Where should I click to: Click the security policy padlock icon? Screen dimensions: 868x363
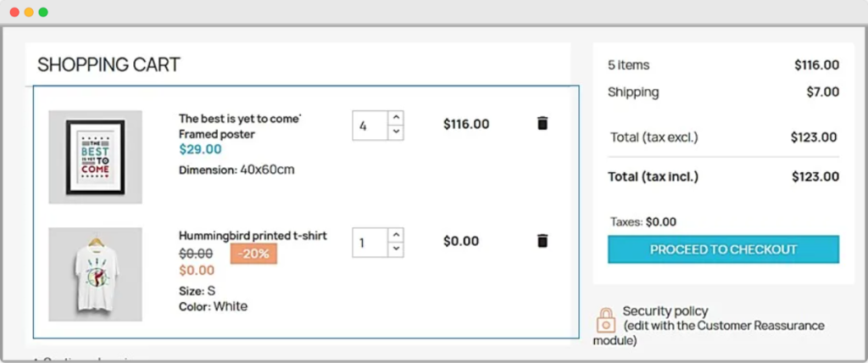[x=606, y=321]
